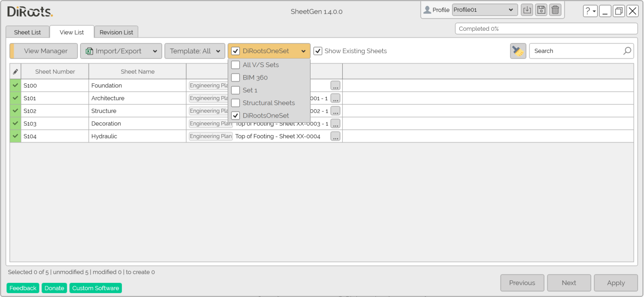Check the BIM 360 set option
This screenshot has height=297, width=644.
point(235,78)
